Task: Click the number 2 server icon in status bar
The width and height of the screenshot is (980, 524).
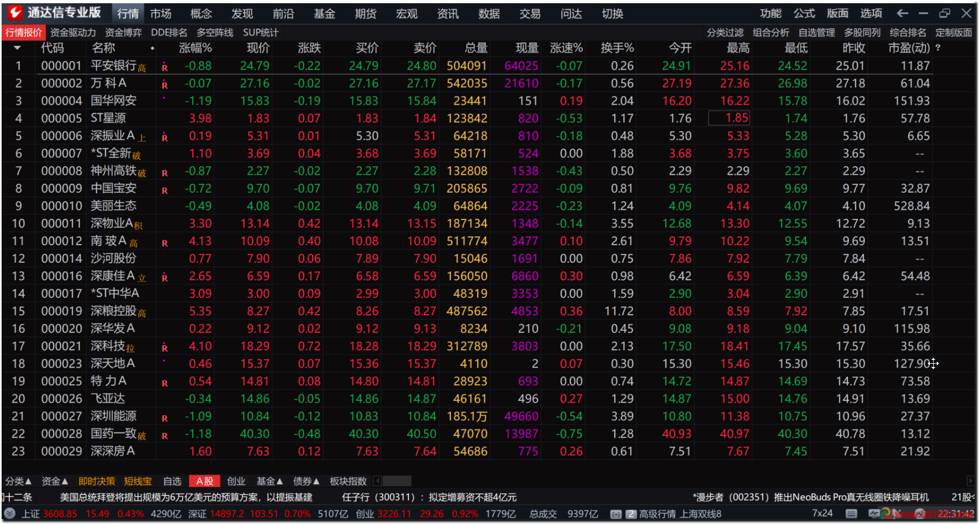Action: (x=631, y=514)
